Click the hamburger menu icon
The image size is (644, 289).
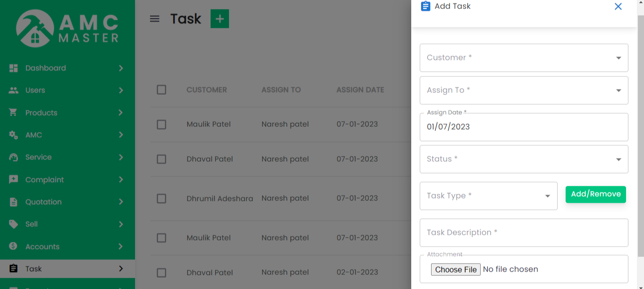click(154, 19)
